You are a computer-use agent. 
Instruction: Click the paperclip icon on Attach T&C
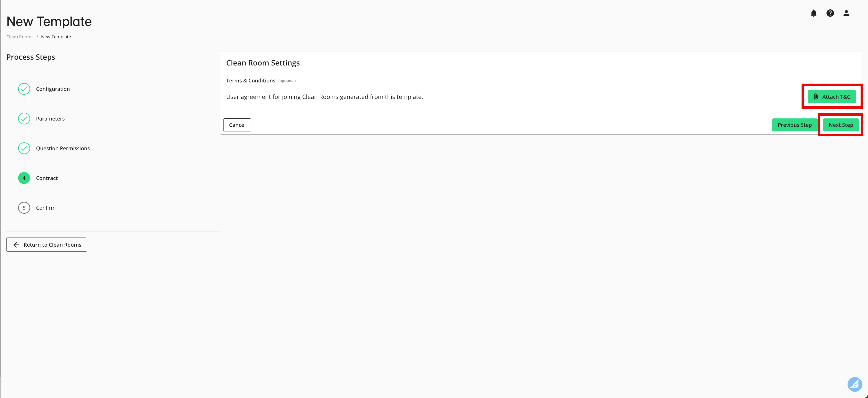[816, 97]
